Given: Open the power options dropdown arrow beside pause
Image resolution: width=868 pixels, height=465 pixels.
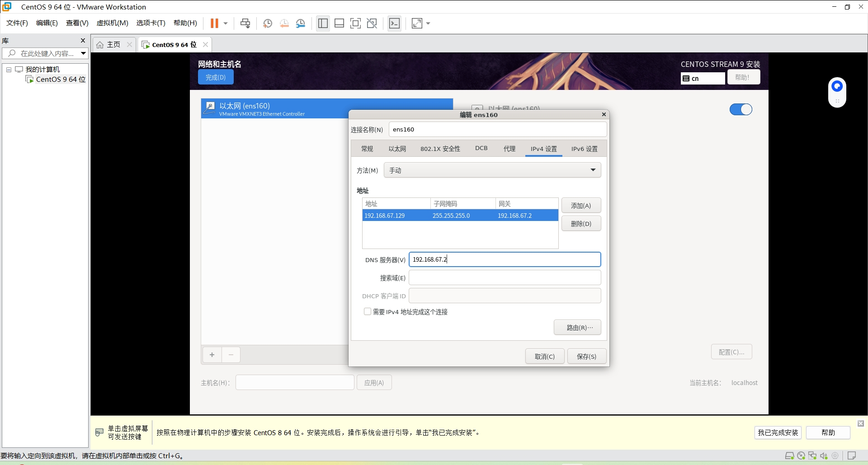Looking at the screenshot, I should (226, 23).
